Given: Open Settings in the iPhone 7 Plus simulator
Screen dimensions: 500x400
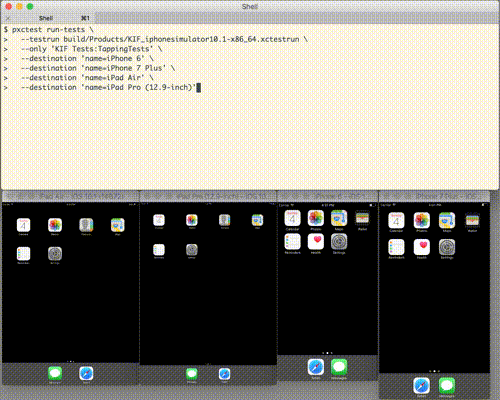Looking at the screenshot, I should coord(447,247).
